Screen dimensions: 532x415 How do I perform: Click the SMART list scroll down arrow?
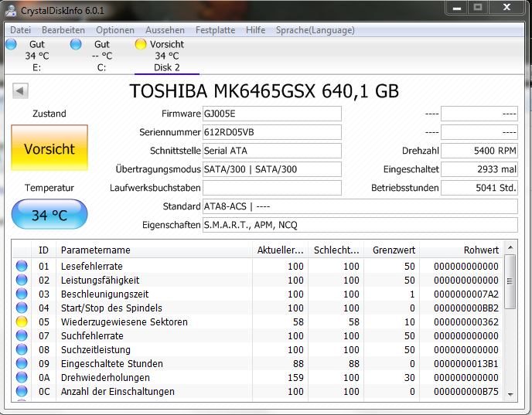pos(510,394)
